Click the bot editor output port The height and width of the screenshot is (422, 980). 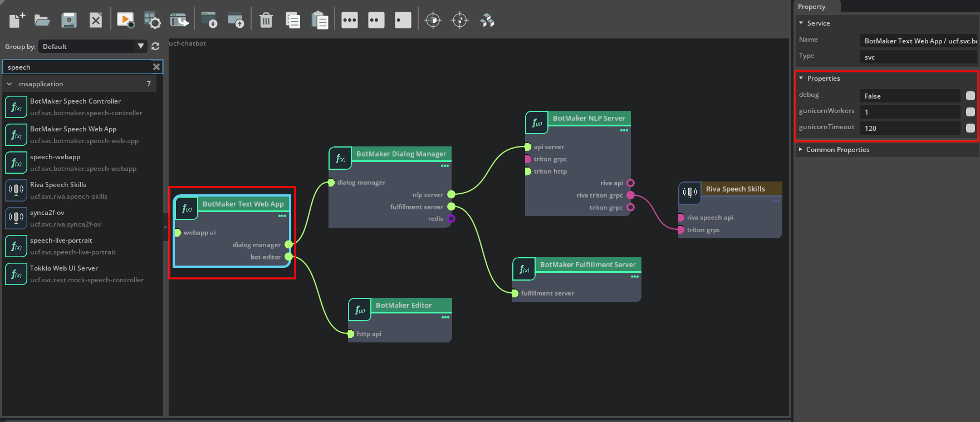point(289,257)
